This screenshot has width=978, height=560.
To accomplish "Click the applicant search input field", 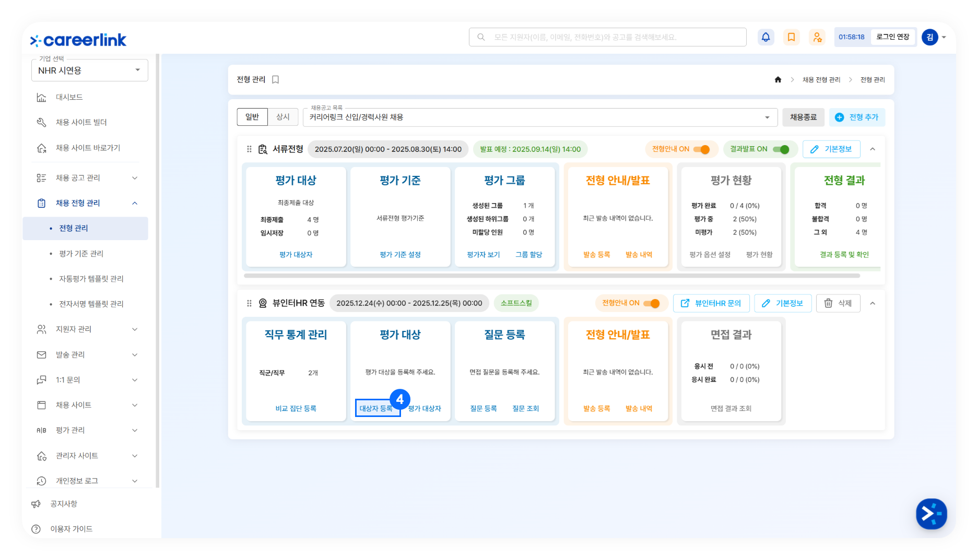I will coord(607,37).
